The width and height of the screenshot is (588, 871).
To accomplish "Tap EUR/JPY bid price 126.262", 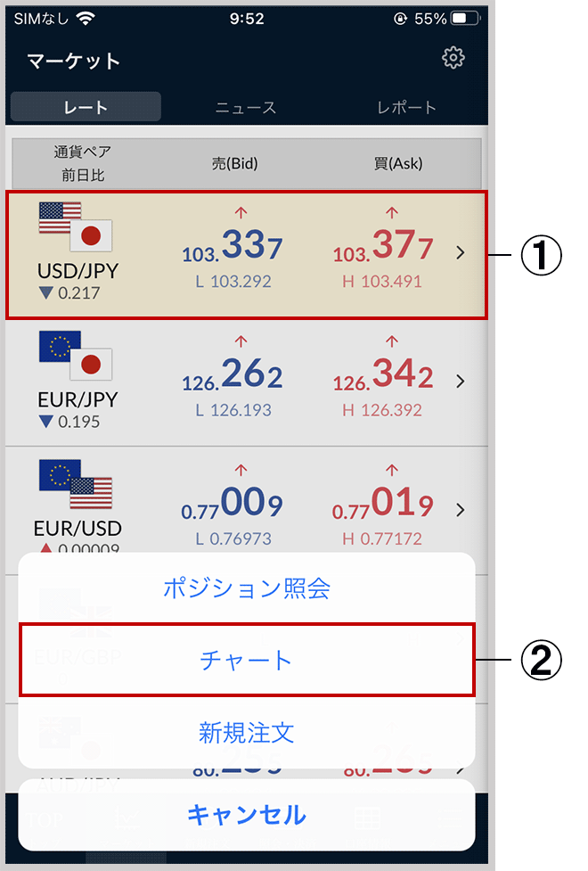I will 233,374.
